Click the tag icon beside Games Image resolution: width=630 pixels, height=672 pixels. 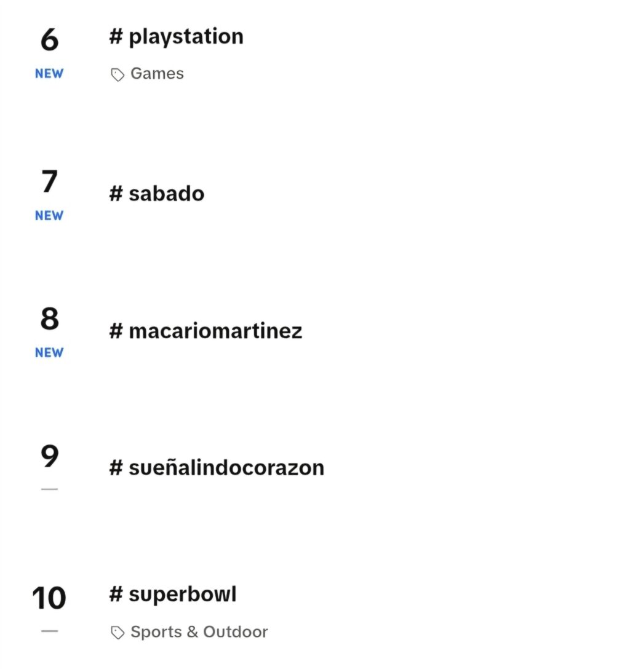click(x=118, y=74)
